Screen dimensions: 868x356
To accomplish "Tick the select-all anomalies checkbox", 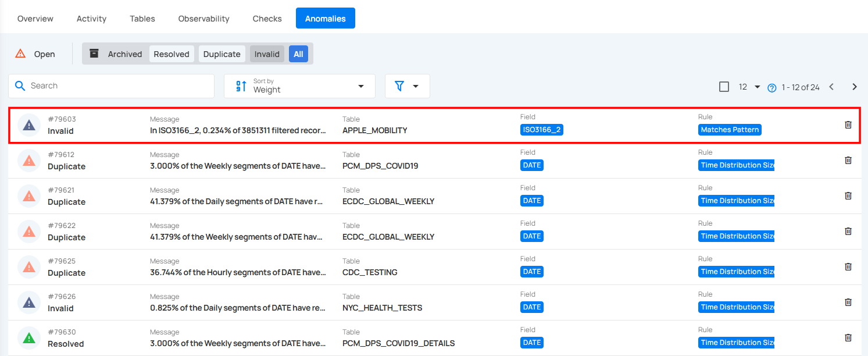I will coord(724,87).
